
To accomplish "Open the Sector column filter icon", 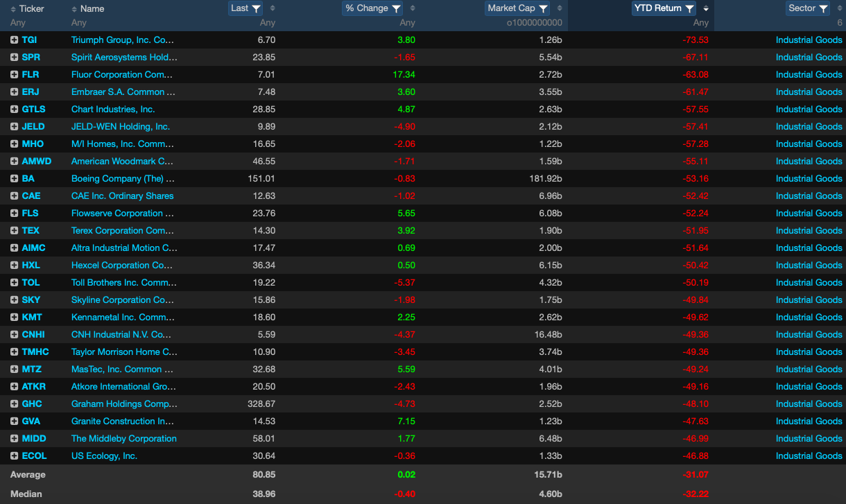I will (x=823, y=8).
